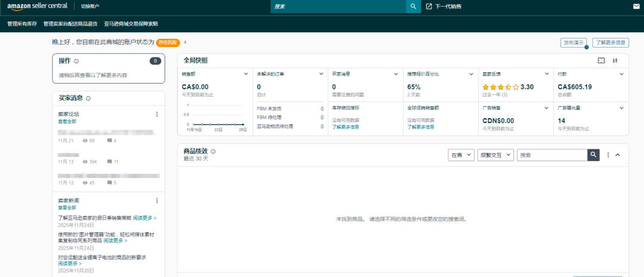The width and height of the screenshot is (644, 277).
Task: Expand the 销售额 card chevron
Action: click(246, 74)
